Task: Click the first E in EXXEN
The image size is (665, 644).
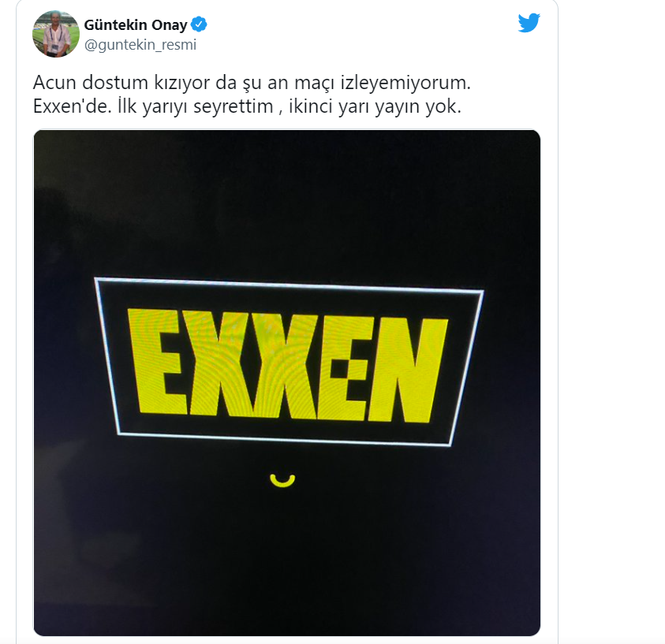Action: click(158, 361)
